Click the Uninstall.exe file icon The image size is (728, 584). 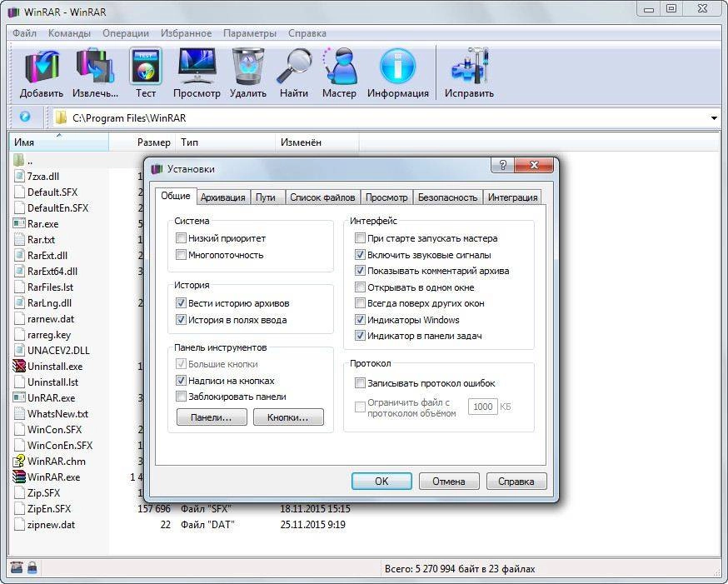pyautogui.click(x=19, y=366)
